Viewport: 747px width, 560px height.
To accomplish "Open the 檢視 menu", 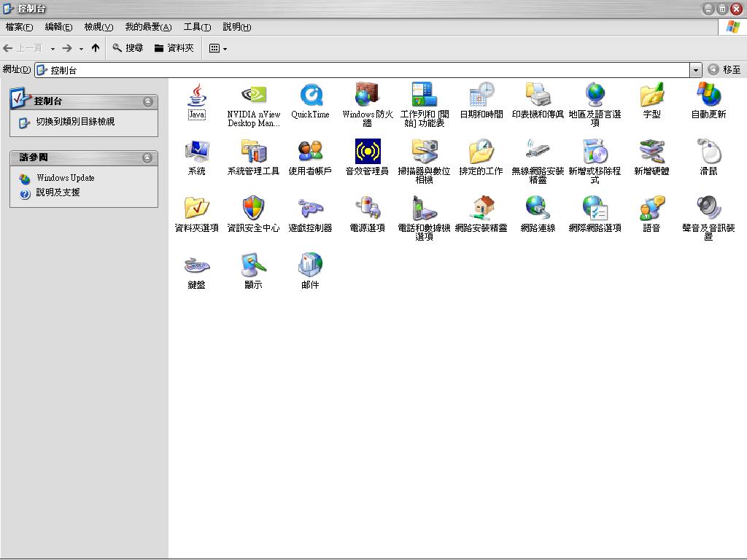I will (98, 27).
